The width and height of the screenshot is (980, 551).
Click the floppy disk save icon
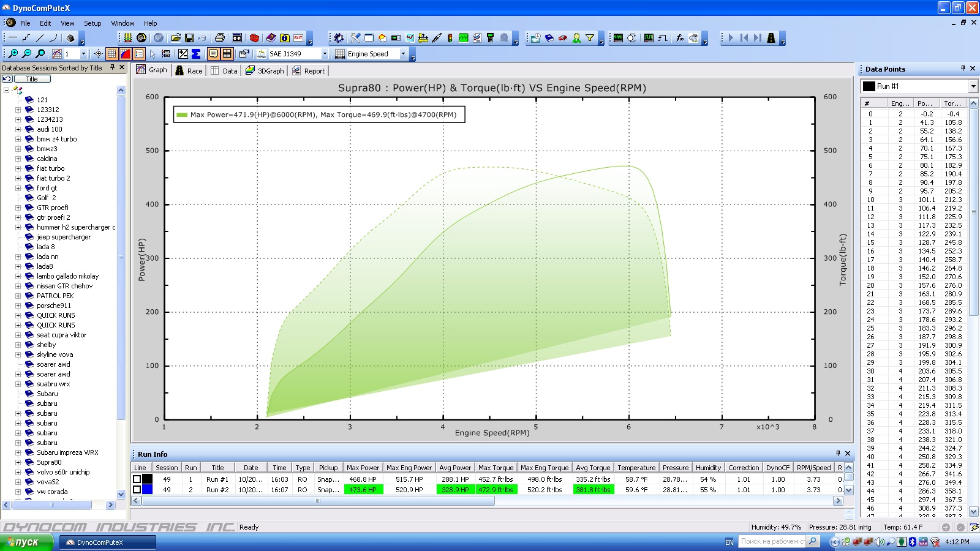tap(189, 38)
